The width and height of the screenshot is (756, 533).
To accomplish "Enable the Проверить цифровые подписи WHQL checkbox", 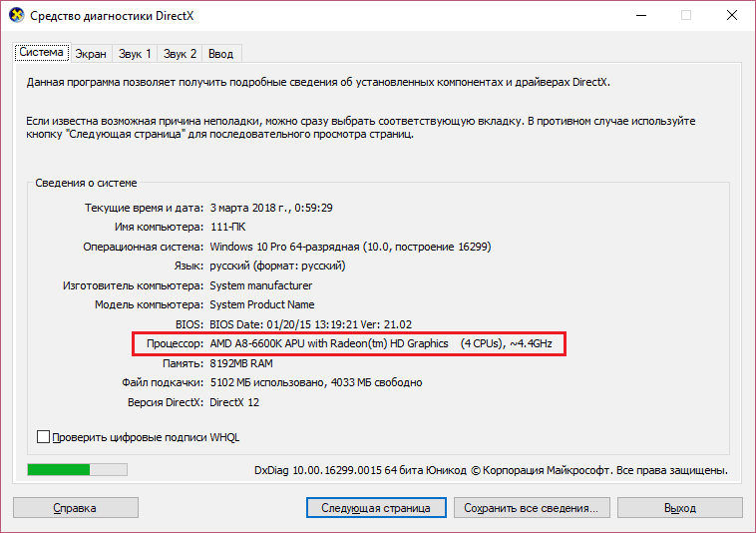I will pos(44,437).
